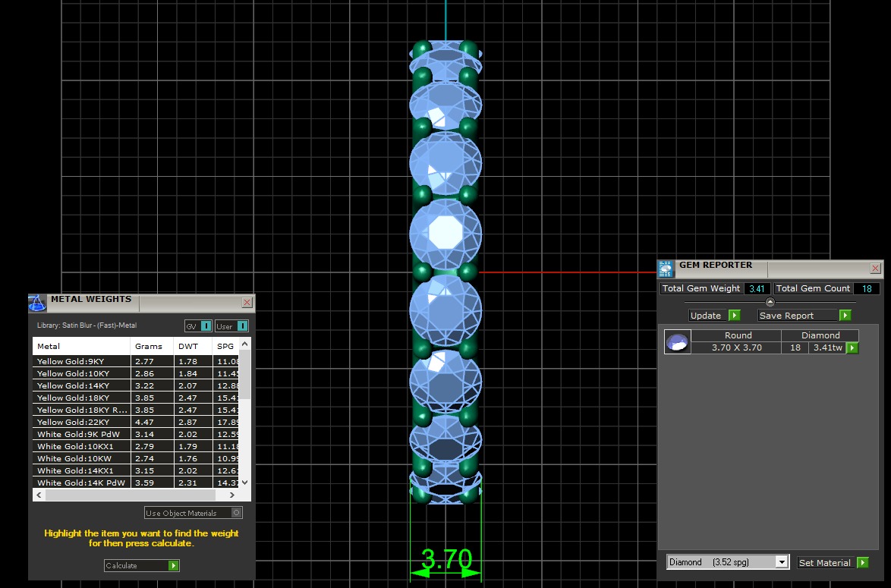Click the Metal Weights panel cone icon

click(x=37, y=303)
